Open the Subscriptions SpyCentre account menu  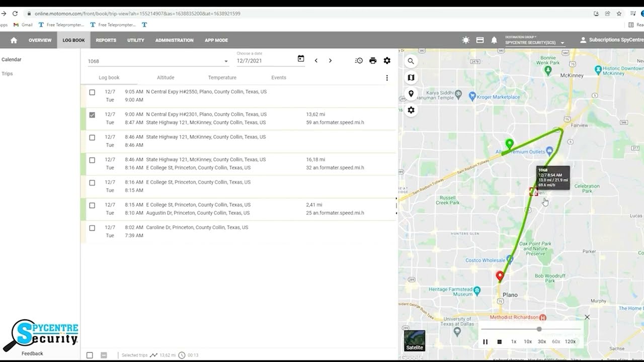click(x=611, y=40)
